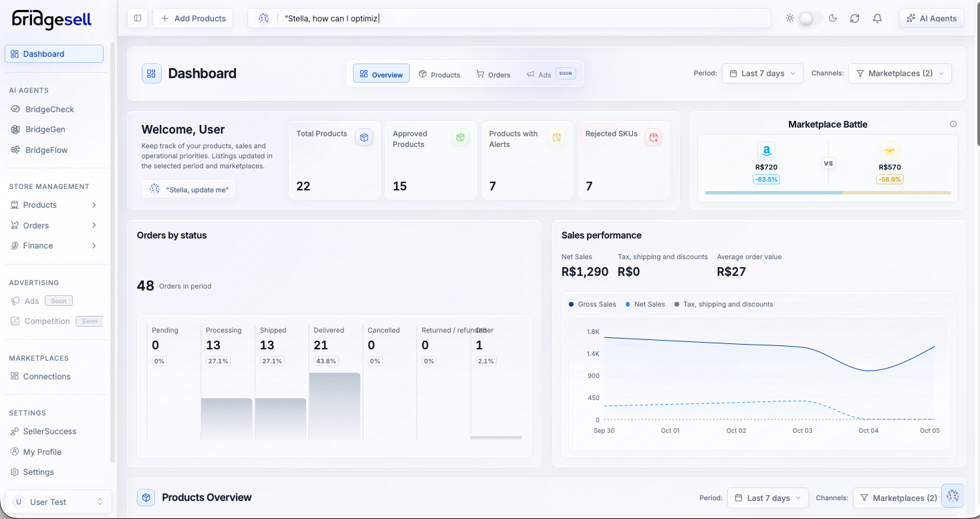980x519 pixels.
Task: Open the AI Agents button
Action: pyautogui.click(x=932, y=18)
